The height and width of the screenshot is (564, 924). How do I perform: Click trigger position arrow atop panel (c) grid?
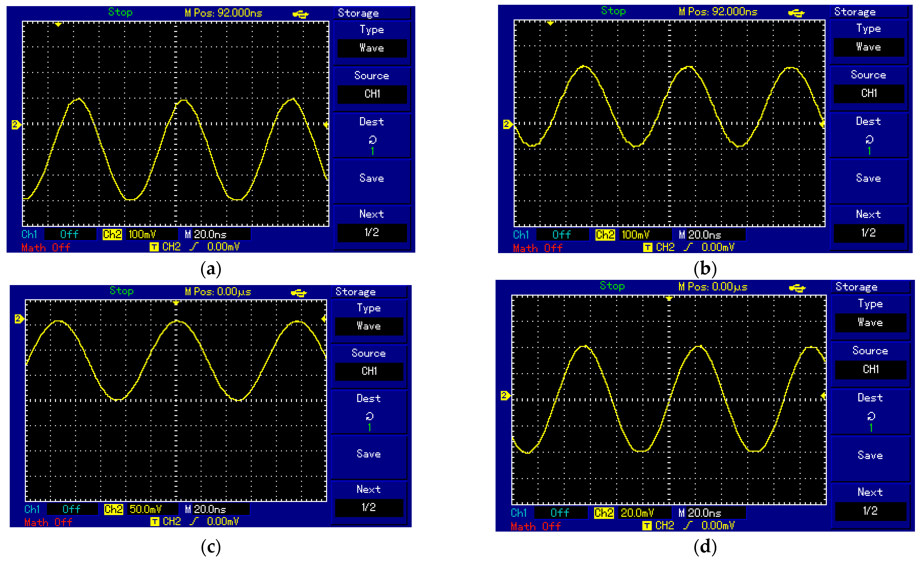(x=176, y=303)
